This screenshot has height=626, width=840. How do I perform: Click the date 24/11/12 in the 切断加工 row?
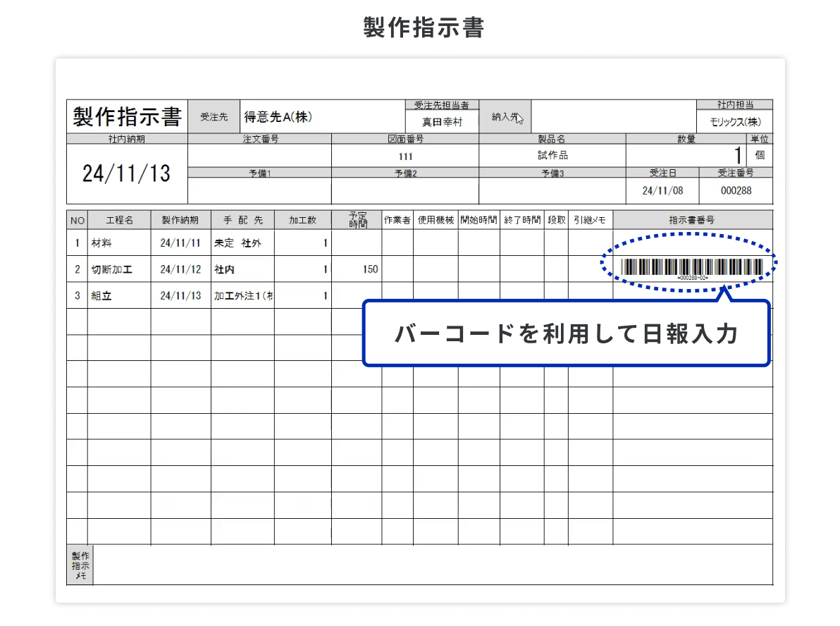tap(180, 269)
